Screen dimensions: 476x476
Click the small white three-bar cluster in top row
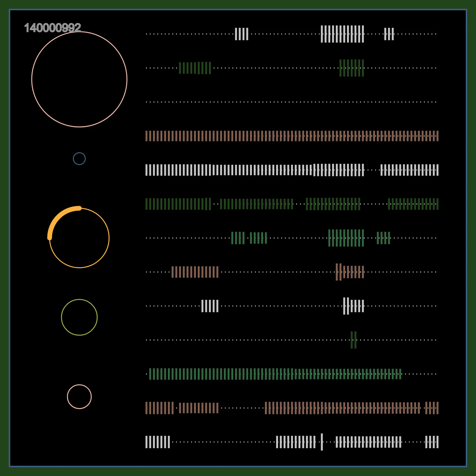coord(389,34)
